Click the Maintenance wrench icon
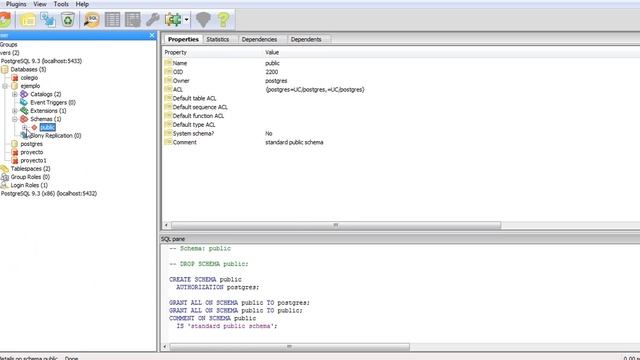 153,20
